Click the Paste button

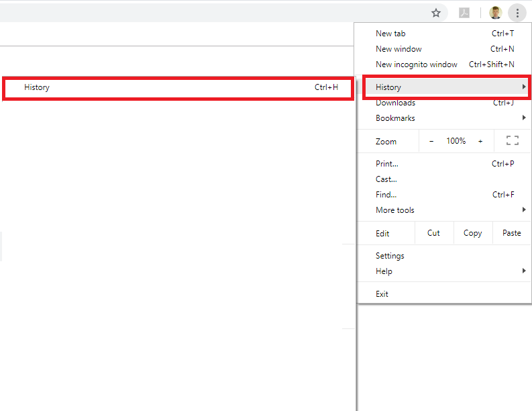[511, 233]
